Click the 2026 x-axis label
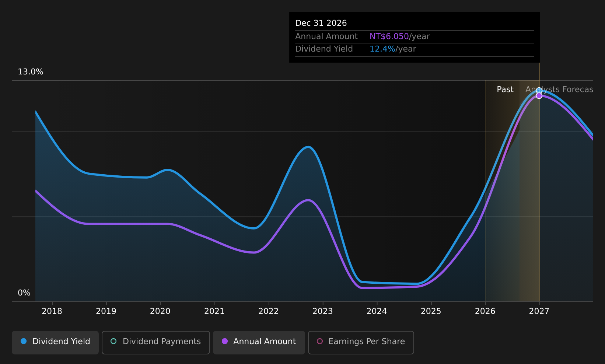Viewport: 605px width, 364px height. click(485, 311)
